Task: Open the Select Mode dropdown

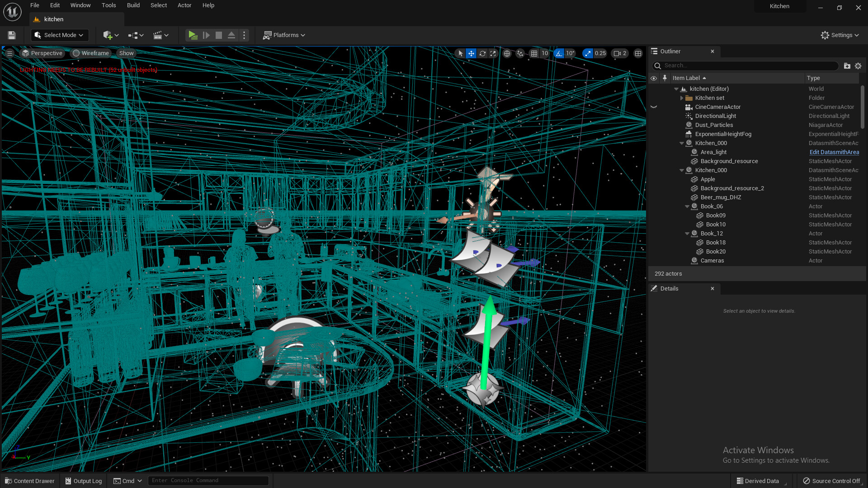Action: [x=60, y=35]
